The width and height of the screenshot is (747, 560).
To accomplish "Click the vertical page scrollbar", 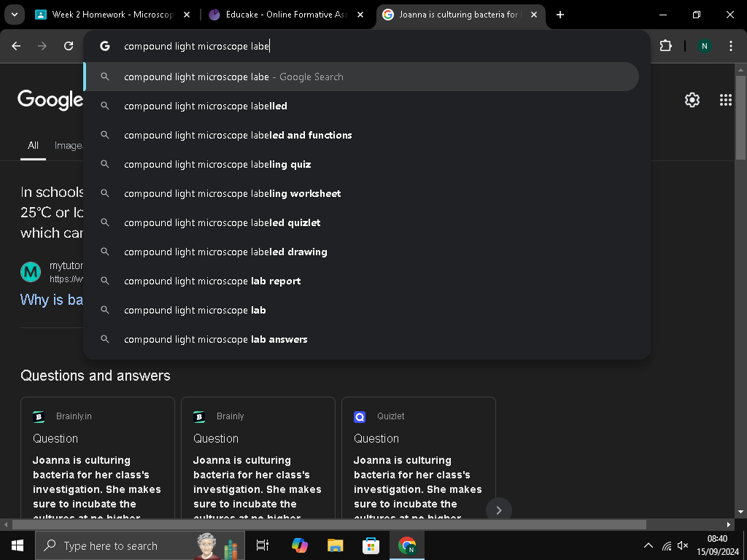I will pyautogui.click(x=740, y=118).
